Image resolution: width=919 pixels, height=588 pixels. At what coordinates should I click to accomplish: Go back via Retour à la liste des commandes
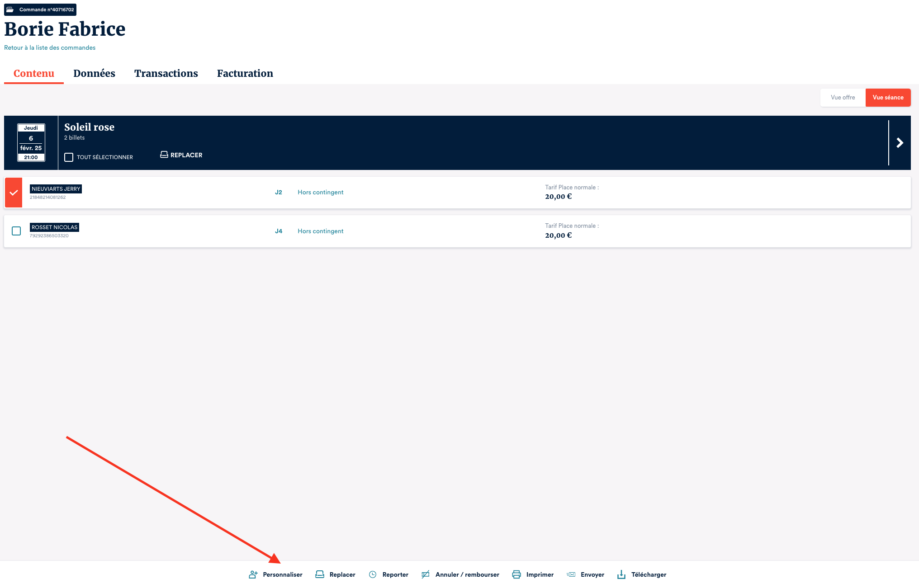click(x=50, y=47)
